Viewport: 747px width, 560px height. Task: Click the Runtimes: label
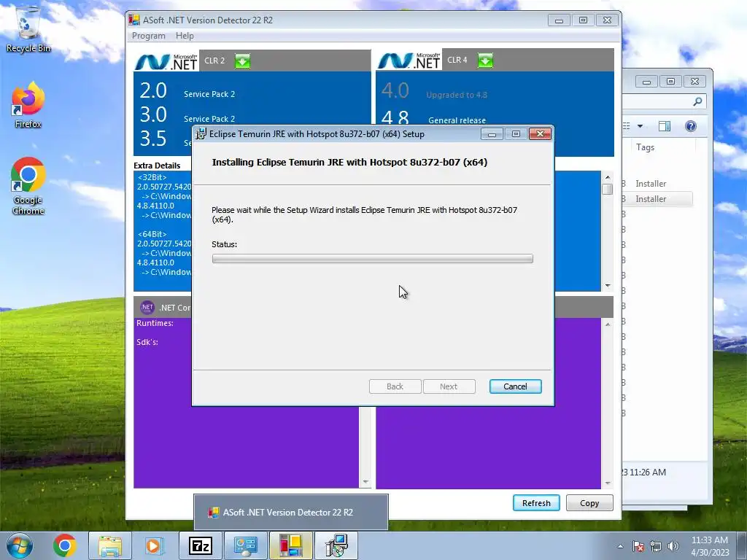(x=155, y=323)
